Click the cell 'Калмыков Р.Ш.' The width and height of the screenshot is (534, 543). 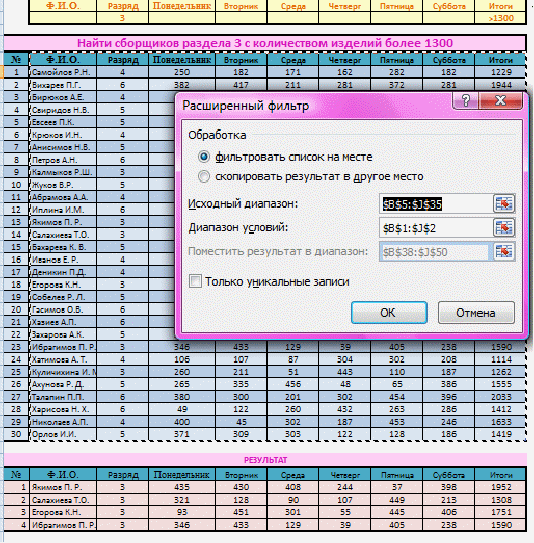pos(63,172)
